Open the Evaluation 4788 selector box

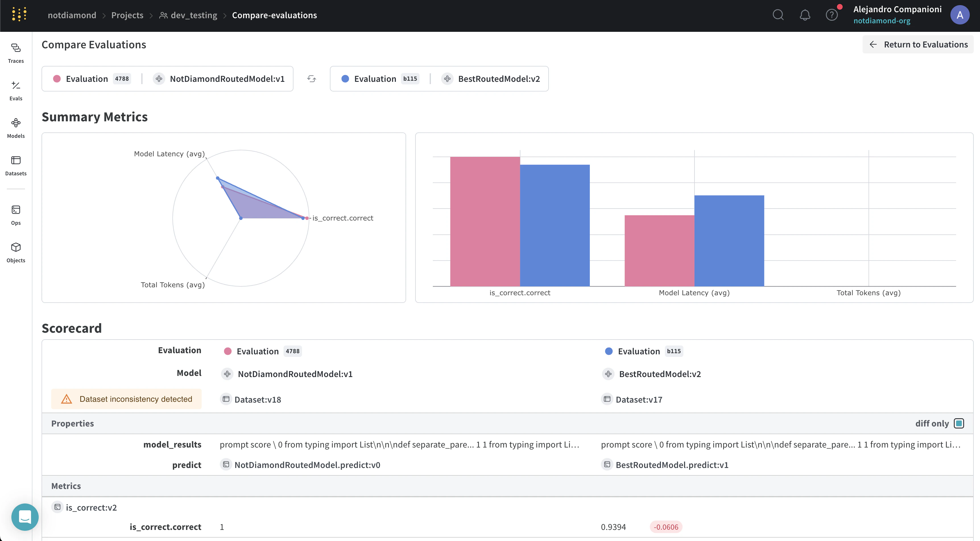[92, 79]
